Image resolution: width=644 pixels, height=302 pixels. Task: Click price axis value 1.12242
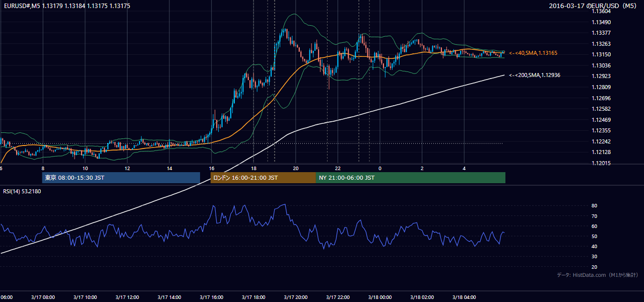pos(601,142)
